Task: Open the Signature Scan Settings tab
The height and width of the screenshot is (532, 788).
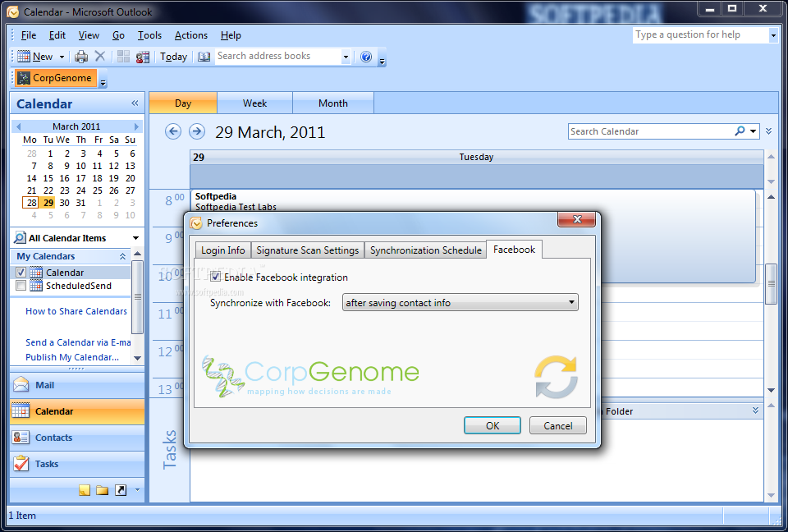Action: pyautogui.click(x=308, y=250)
